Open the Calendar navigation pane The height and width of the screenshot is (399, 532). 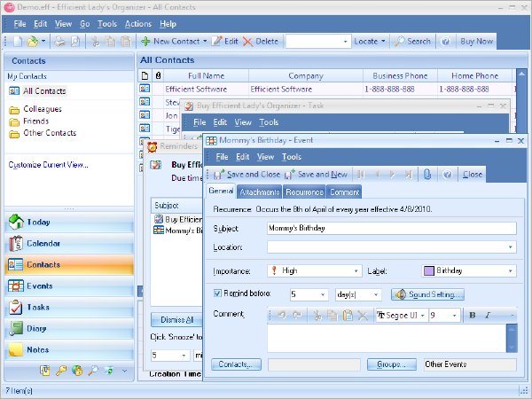click(69, 243)
